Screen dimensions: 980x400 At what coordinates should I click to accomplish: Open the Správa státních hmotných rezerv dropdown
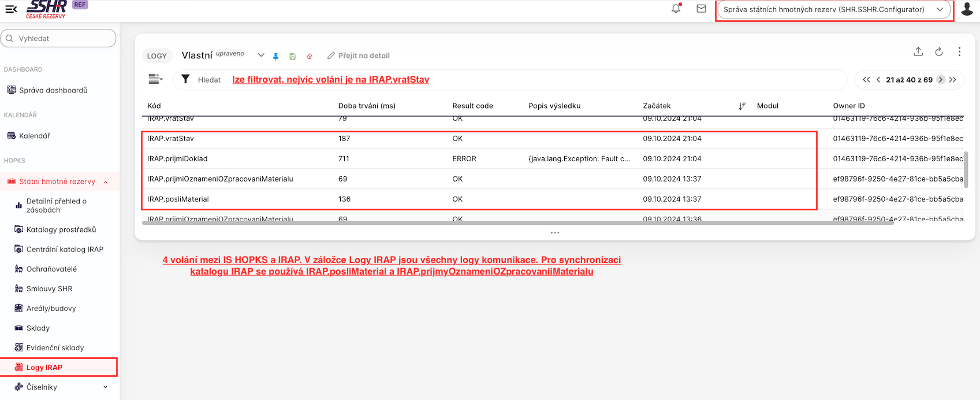[833, 10]
